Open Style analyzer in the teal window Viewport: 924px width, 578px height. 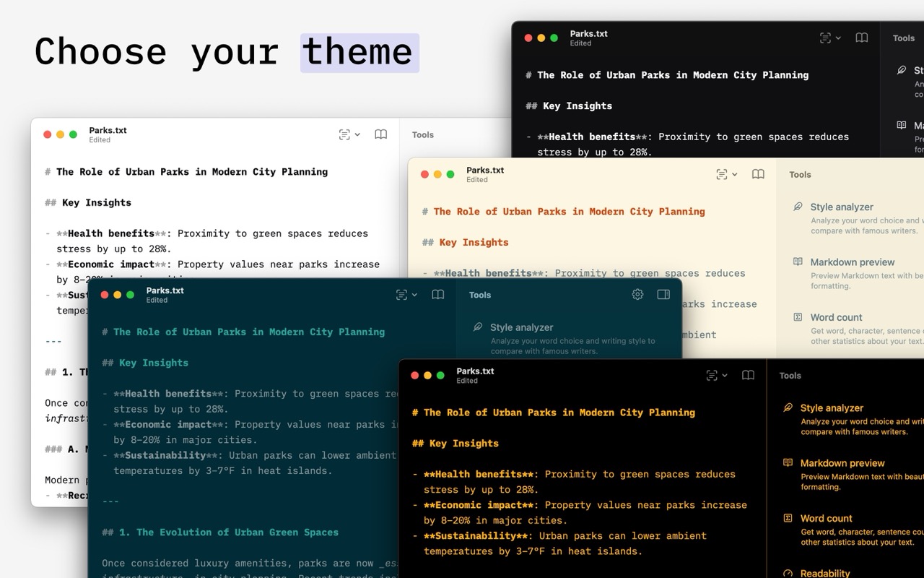coord(521,327)
